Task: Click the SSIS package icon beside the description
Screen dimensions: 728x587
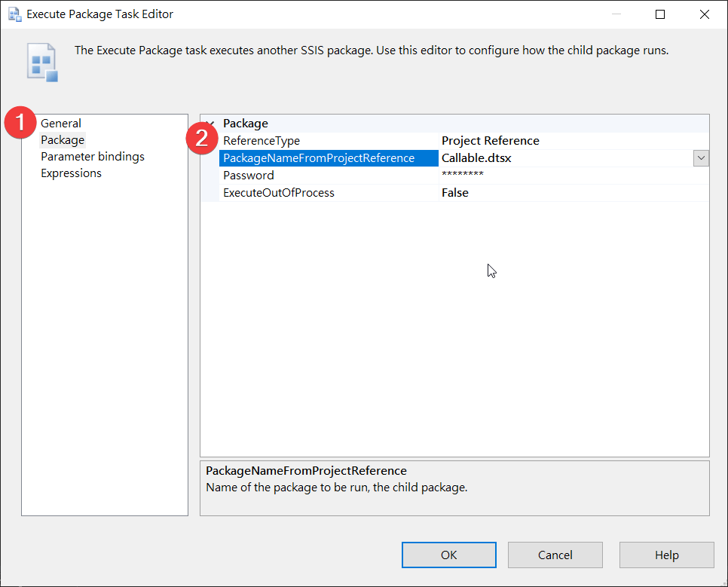Action: pyautogui.click(x=42, y=63)
